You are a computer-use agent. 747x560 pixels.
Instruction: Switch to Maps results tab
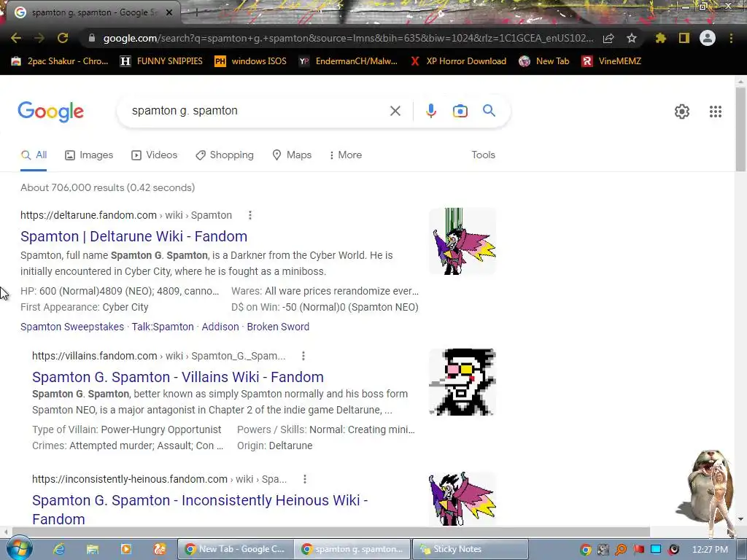(292, 155)
